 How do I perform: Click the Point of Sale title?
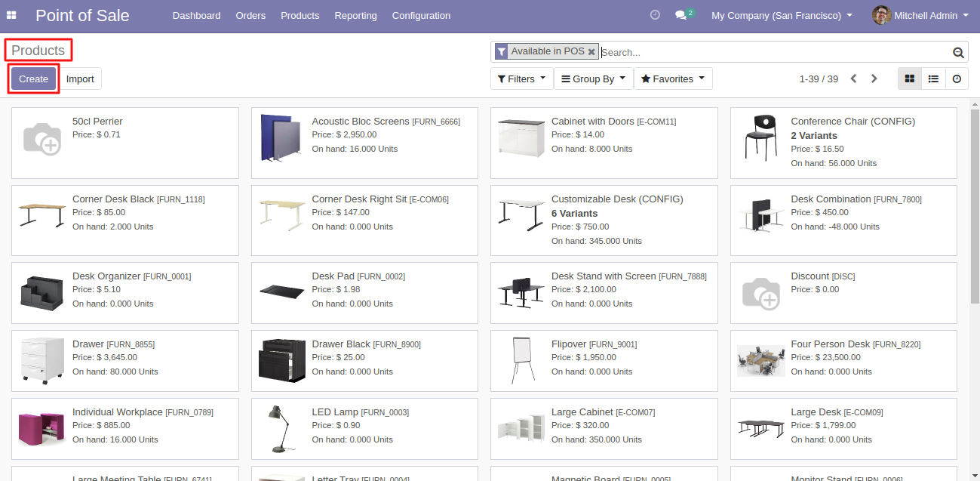[82, 15]
